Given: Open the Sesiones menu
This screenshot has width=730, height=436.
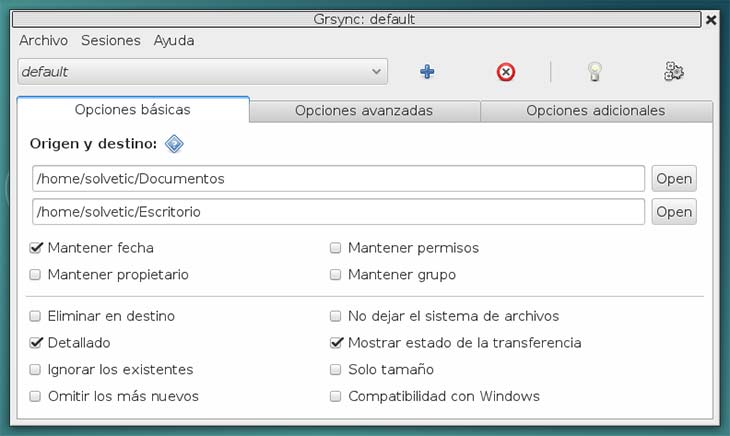Looking at the screenshot, I should (111, 40).
